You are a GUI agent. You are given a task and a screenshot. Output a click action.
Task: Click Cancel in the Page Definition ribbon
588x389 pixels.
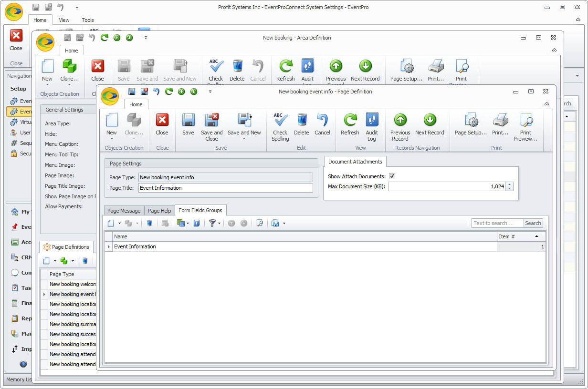pyautogui.click(x=322, y=125)
